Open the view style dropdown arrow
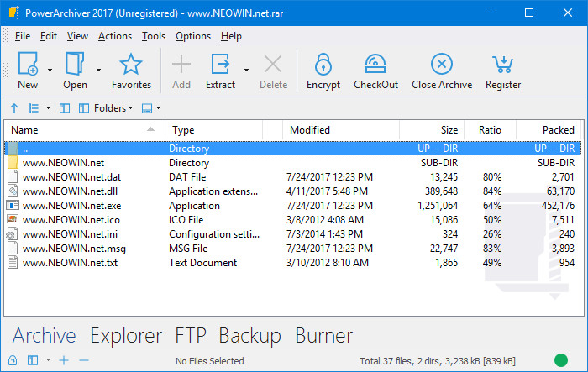The image size is (588, 372). (x=49, y=108)
